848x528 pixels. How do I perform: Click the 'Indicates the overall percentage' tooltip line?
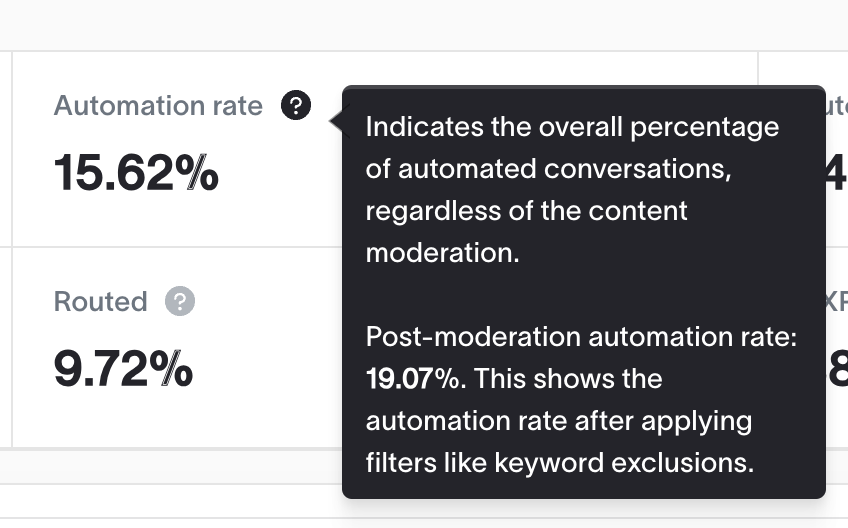[x=572, y=127]
